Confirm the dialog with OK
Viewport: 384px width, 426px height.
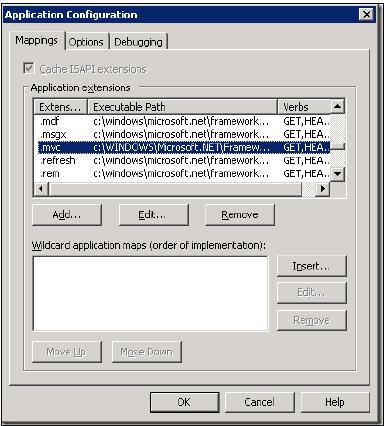[185, 402]
